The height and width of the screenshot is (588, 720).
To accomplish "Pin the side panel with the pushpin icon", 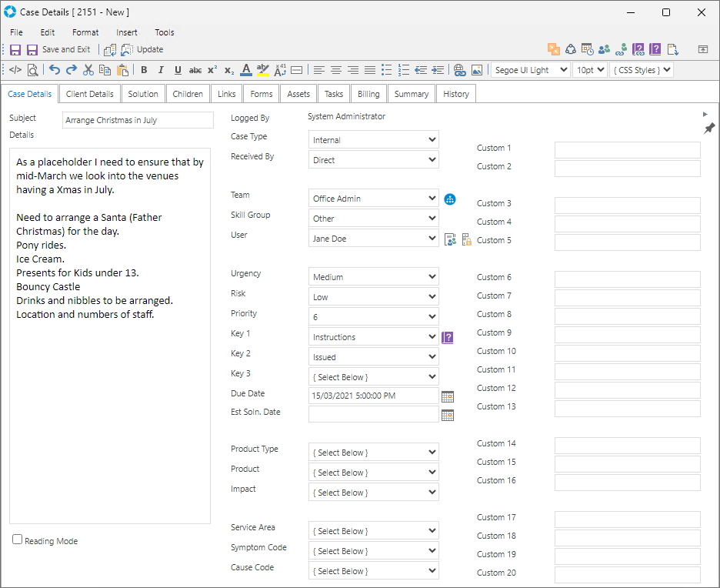I will 709,128.
